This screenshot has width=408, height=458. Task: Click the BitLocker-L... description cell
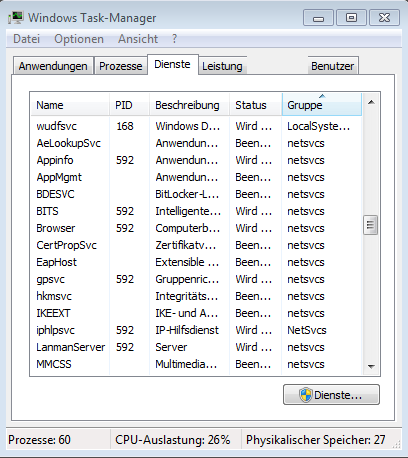187,194
